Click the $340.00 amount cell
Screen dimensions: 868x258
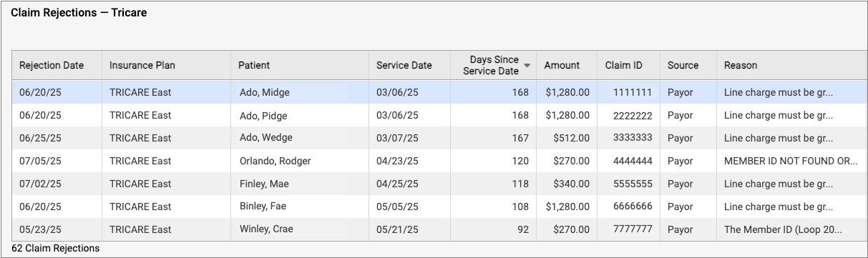tap(572, 184)
